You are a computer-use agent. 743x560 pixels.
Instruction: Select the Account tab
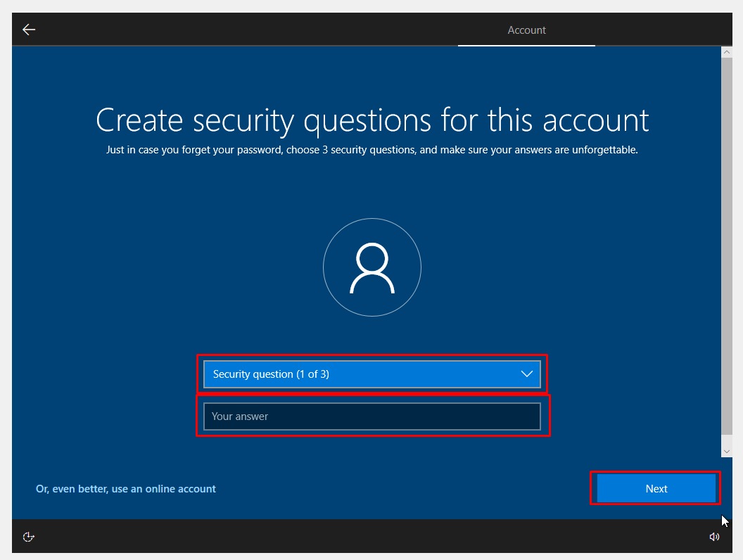(x=526, y=30)
